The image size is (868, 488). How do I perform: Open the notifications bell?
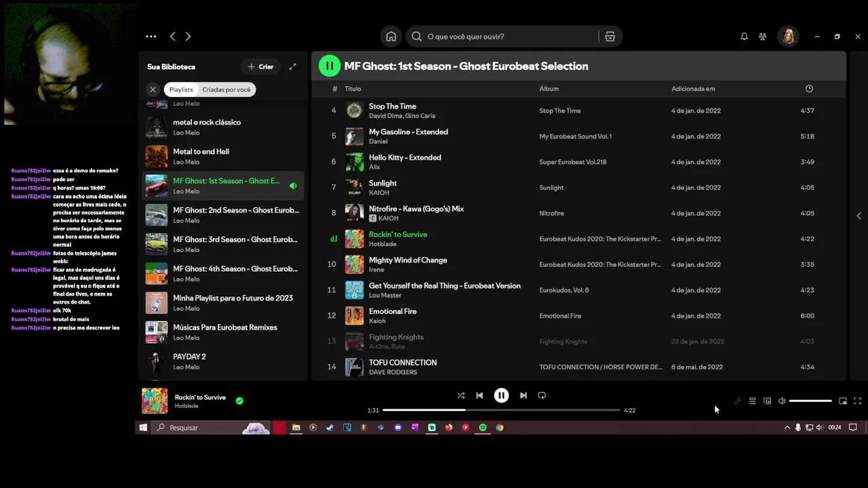coord(744,37)
